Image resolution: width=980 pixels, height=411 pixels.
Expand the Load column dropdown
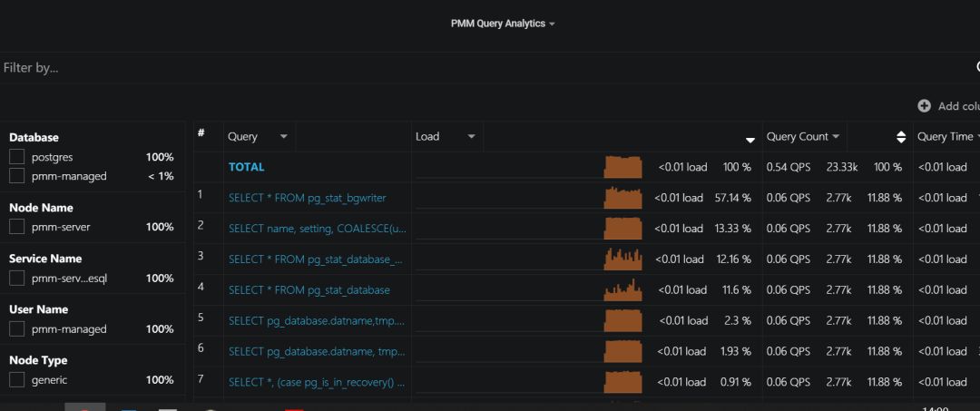(x=471, y=137)
